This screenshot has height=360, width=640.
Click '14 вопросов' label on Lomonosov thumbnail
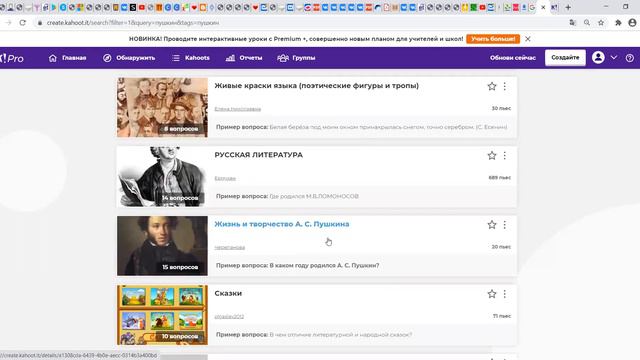(180, 198)
